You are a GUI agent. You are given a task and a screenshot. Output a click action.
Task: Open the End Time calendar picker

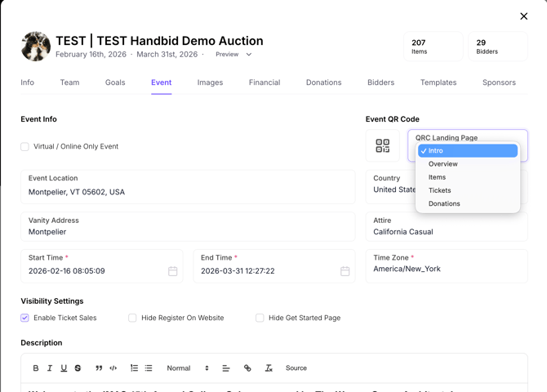pyautogui.click(x=345, y=271)
